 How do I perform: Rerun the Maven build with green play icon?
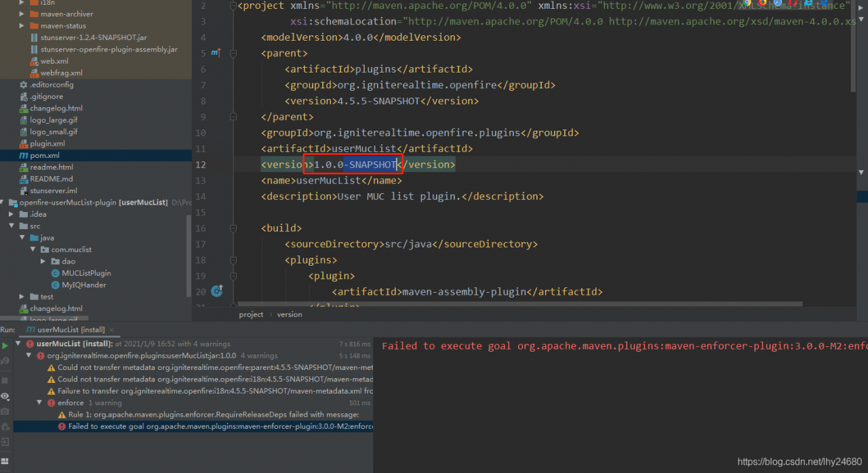[5, 345]
